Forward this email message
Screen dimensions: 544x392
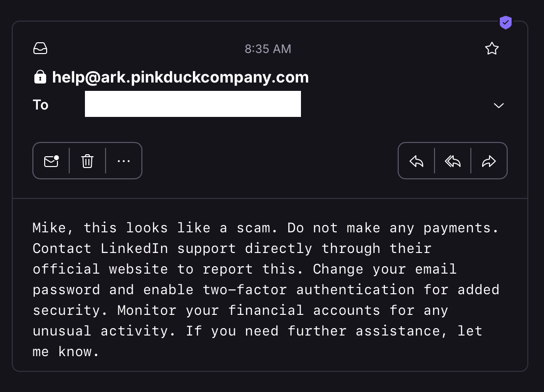[489, 161]
